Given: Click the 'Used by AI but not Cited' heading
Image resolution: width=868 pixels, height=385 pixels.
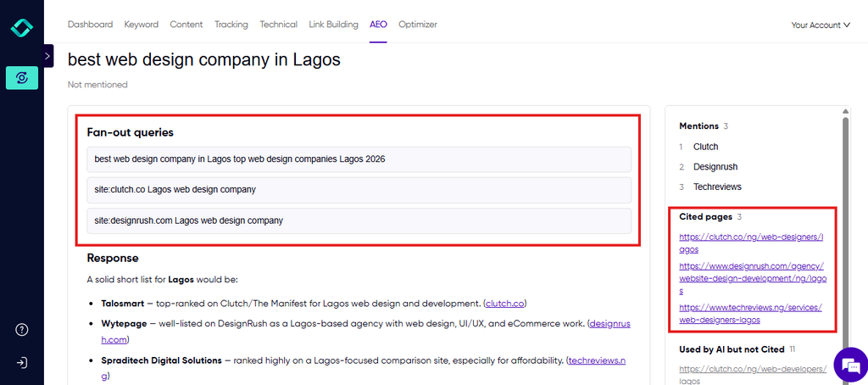Looking at the screenshot, I should (x=732, y=349).
